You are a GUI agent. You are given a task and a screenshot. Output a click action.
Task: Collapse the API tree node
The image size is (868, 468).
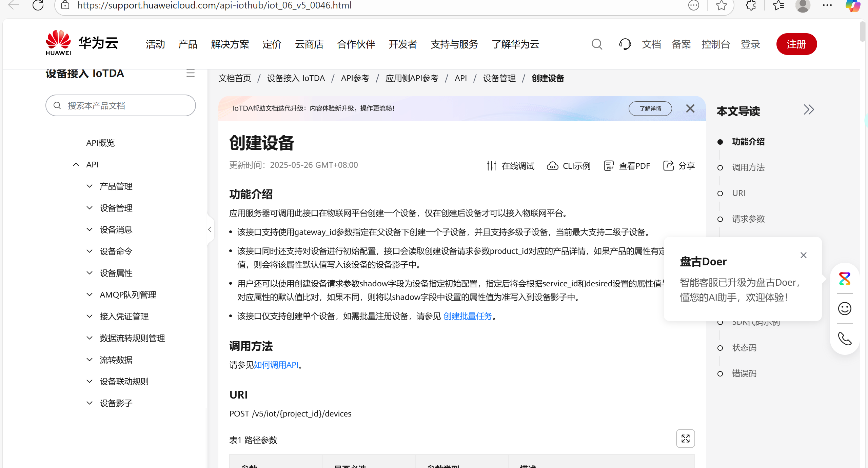76,164
